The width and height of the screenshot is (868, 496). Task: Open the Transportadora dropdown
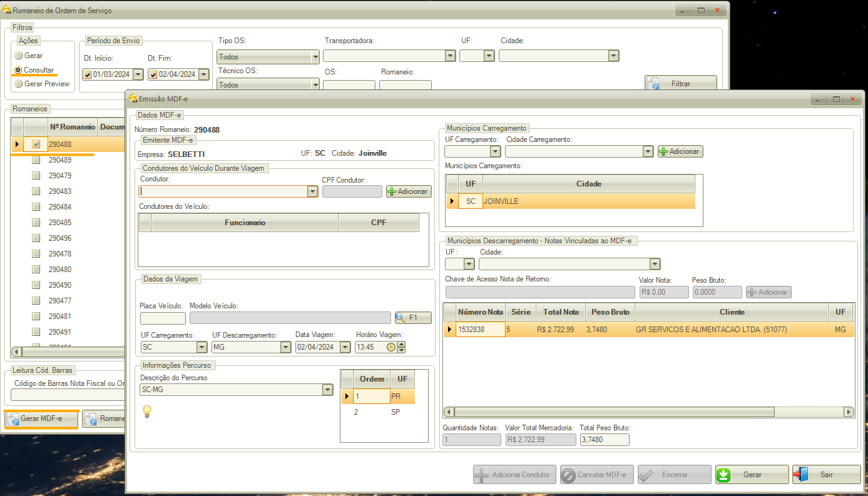click(450, 56)
